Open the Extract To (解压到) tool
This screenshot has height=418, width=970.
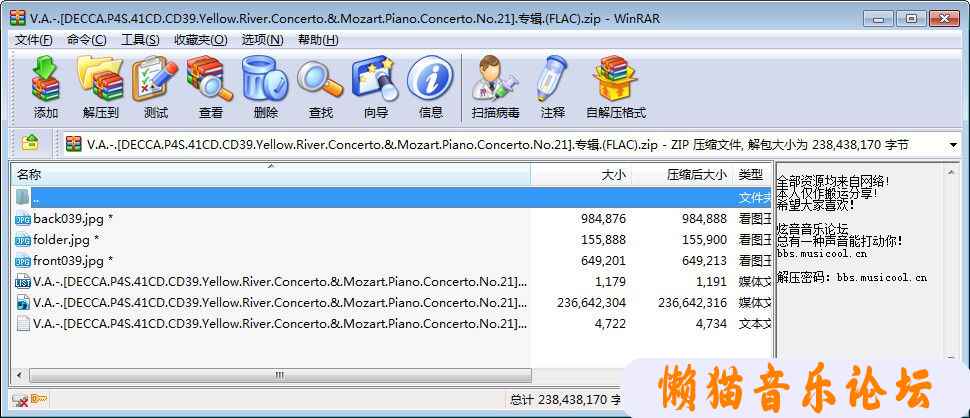(100, 79)
